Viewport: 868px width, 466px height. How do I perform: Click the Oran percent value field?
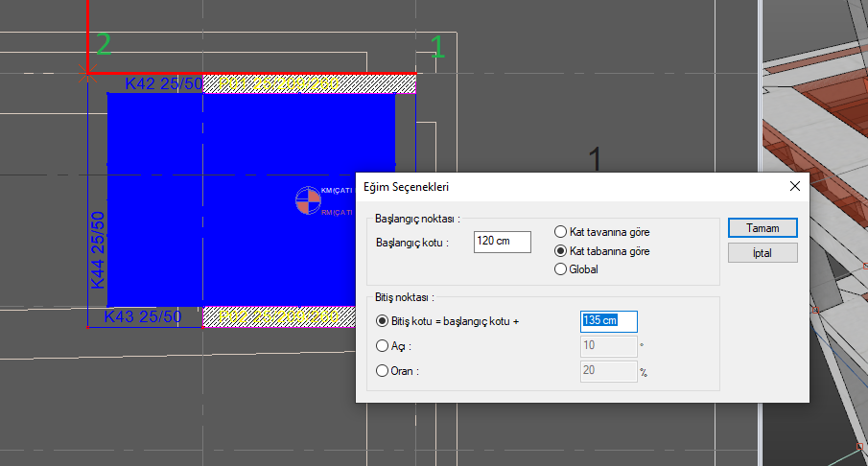pos(608,371)
